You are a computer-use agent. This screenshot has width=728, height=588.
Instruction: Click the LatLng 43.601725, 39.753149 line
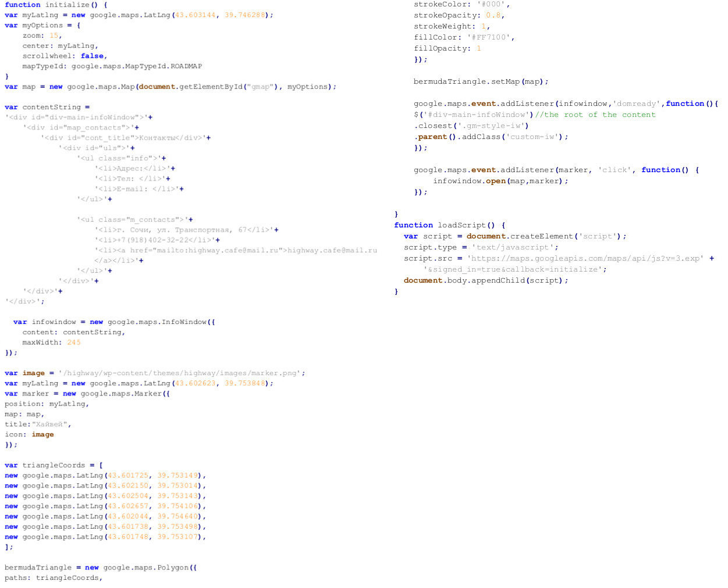105,476
